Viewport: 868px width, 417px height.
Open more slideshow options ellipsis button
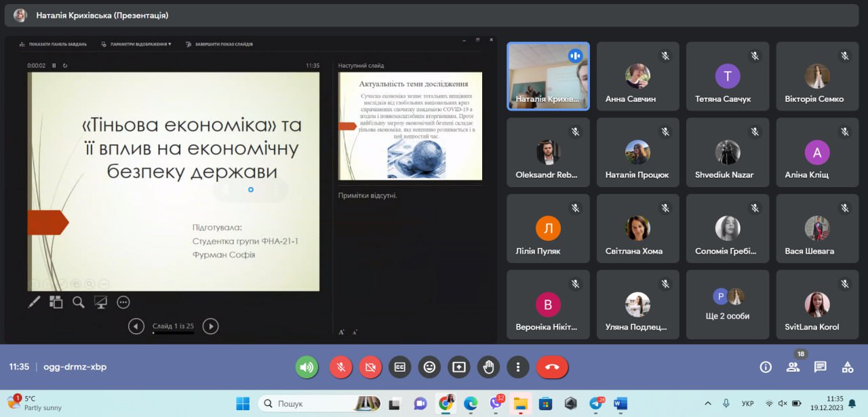click(x=123, y=302)
